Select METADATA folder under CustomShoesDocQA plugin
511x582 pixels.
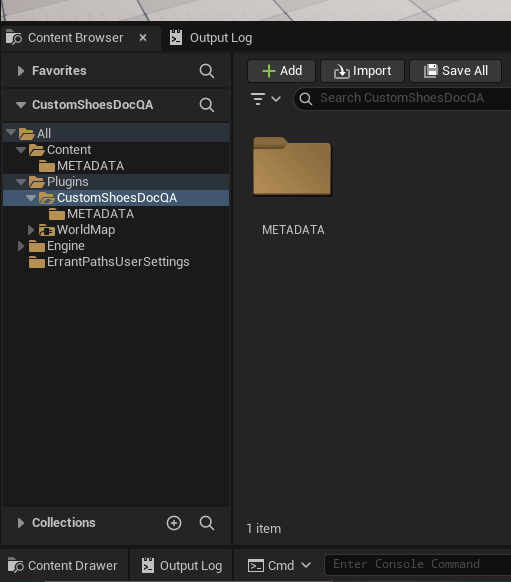116,213
